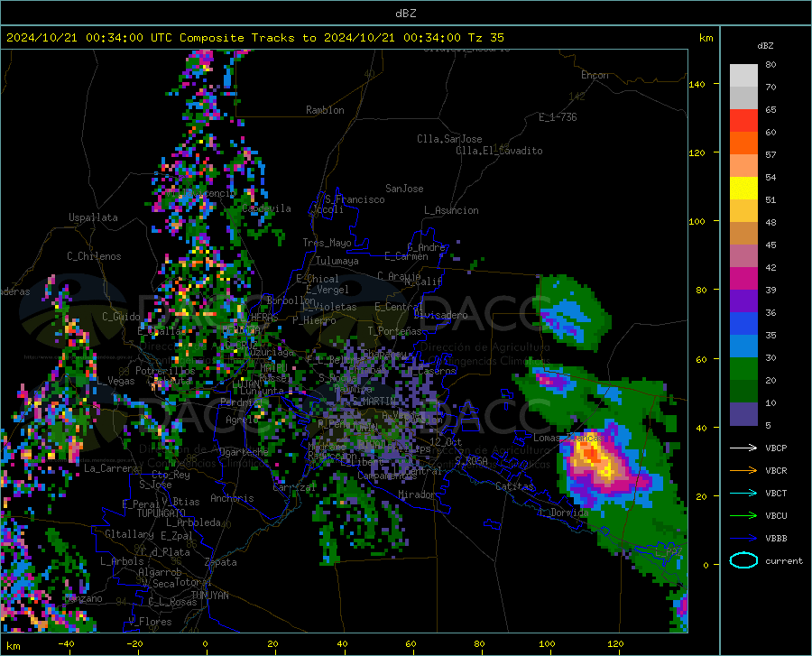
Task: Click the 'dBZ' heading above the color scale
Action: (x=765, y=45)
